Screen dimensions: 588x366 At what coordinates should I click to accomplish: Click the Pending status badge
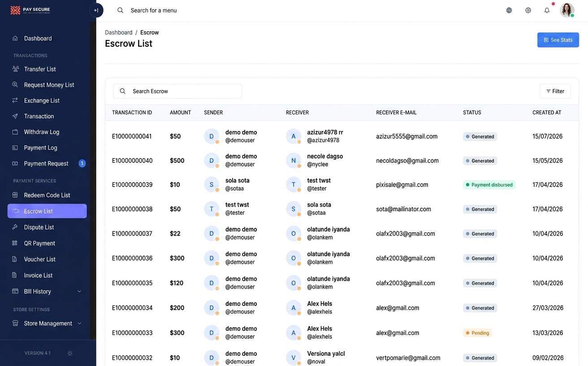(477, 333)
